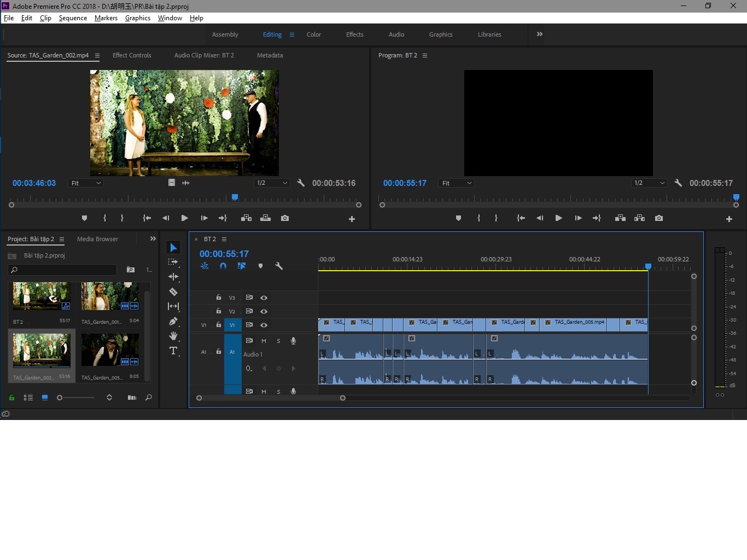747x560 pixels.
Task: Open Program monitor 1/2 resolution dropdown
Action: click(x=649, y=183)
